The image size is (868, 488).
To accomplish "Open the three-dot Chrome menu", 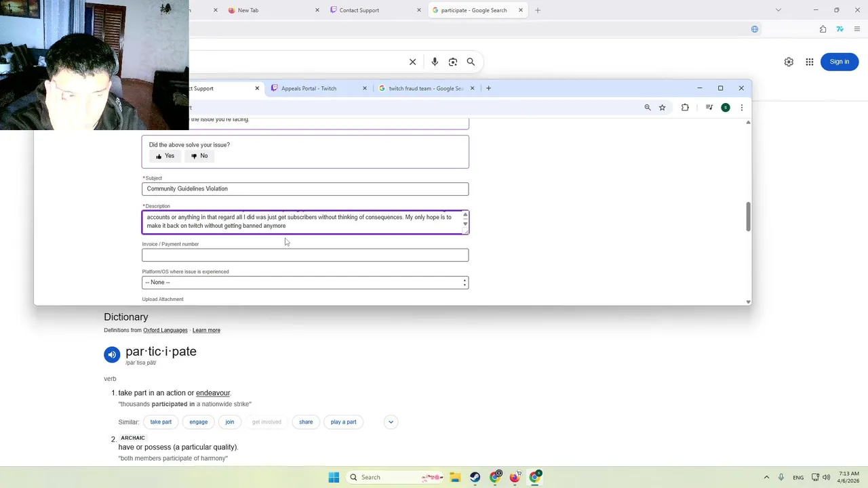I will pos(742,107).
